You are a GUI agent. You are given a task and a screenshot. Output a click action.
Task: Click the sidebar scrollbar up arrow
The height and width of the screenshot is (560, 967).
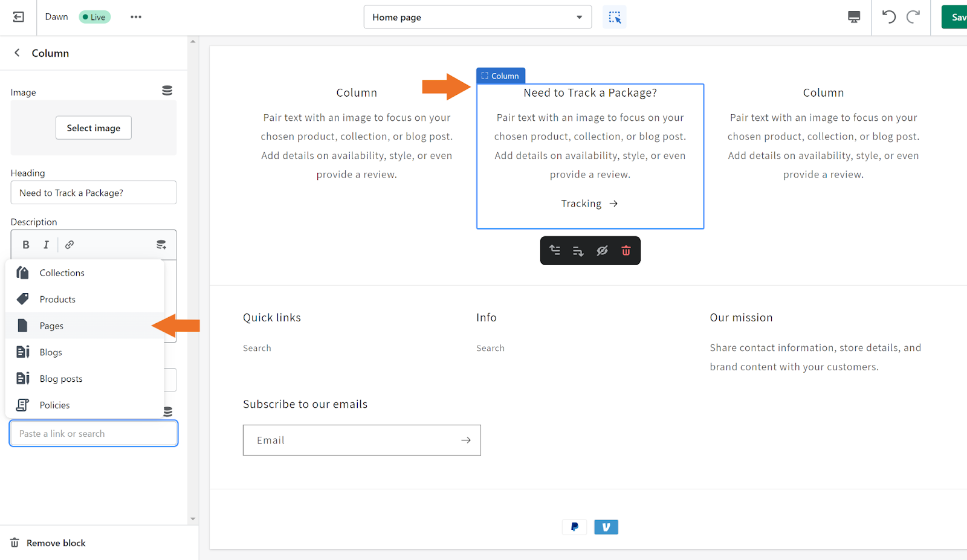point(193,42)
